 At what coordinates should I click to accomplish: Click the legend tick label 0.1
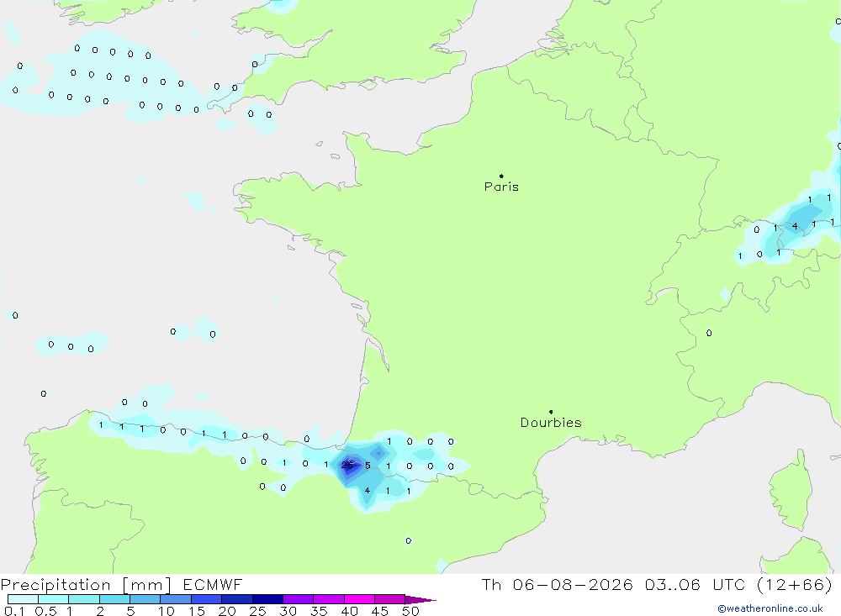point(14,611)
